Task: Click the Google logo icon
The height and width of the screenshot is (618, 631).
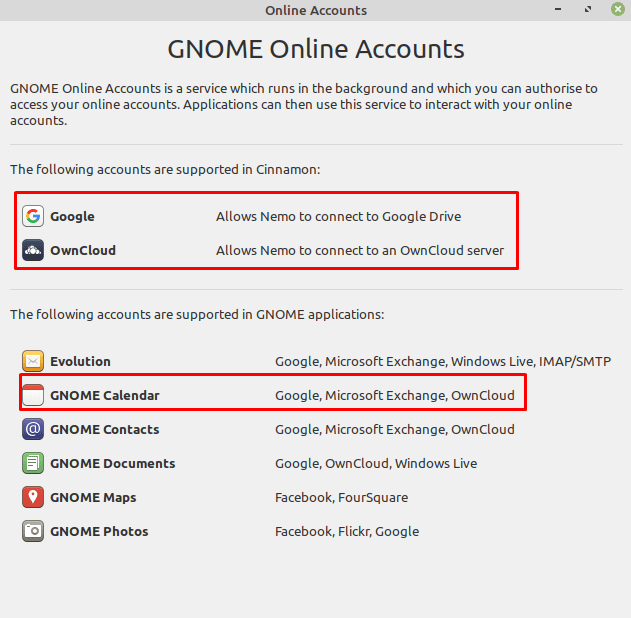Action: click(x=33, y=216)
